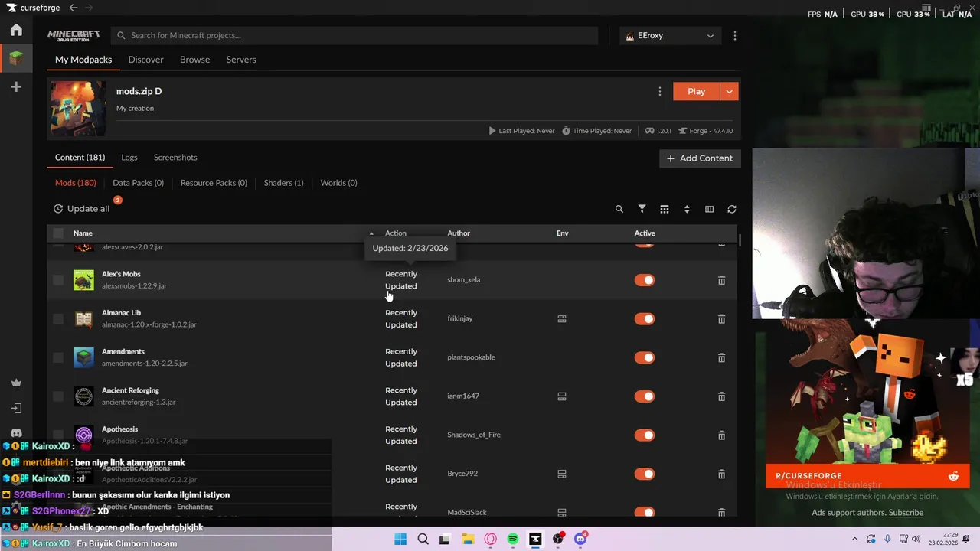Follow the Subscribe link under the ad
Viewport: 980px width, 551px height.
pos(906,513)
